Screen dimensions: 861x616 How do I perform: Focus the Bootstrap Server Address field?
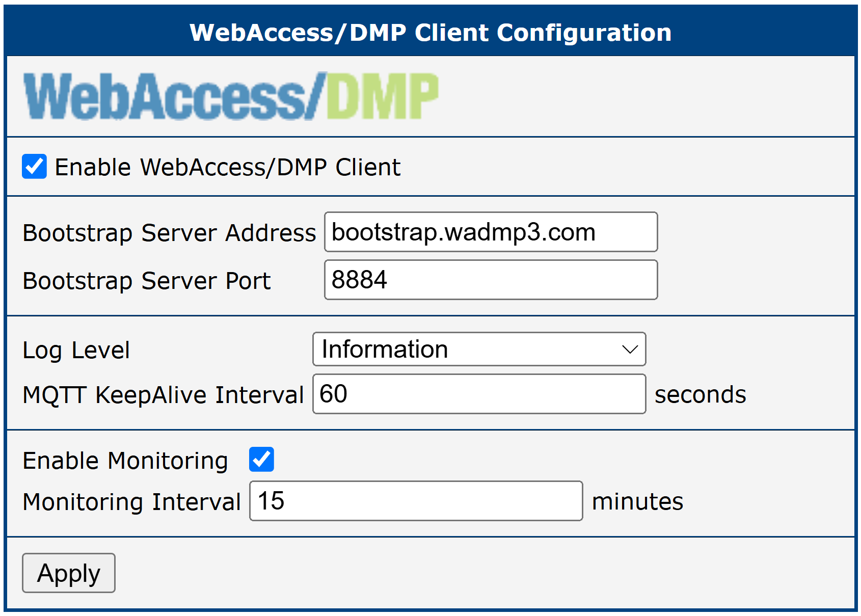coord(491,232)
